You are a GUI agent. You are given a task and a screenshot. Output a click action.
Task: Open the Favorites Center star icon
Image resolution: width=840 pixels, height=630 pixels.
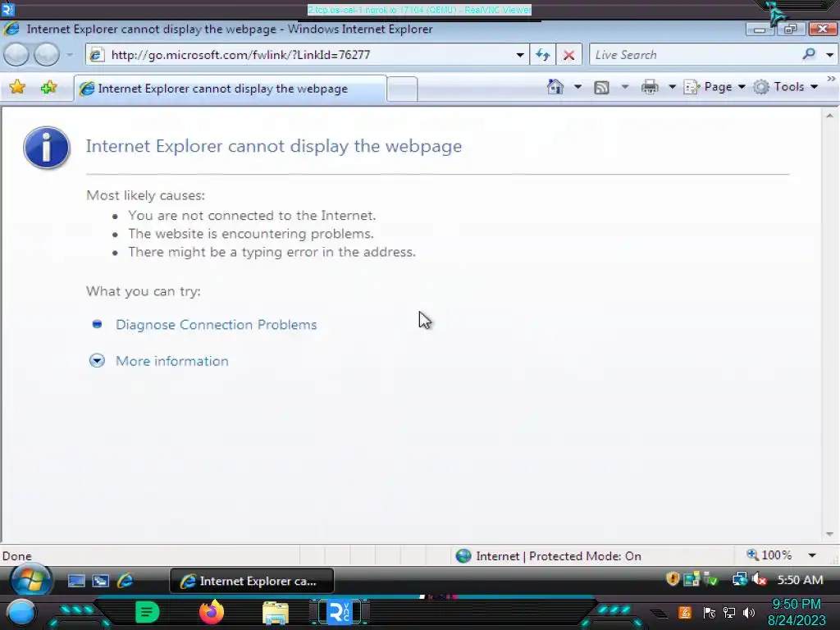pyautogui.click(x=17, y=87)
